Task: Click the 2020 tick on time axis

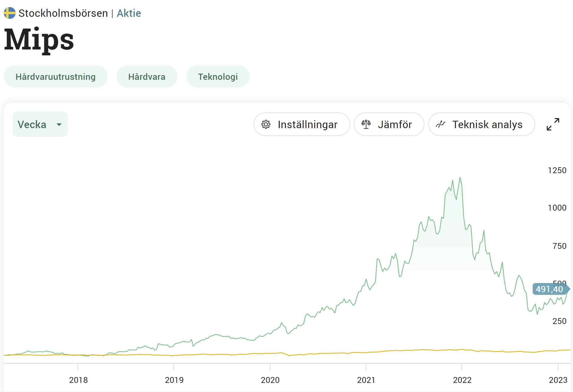Action: click(270, 367)
